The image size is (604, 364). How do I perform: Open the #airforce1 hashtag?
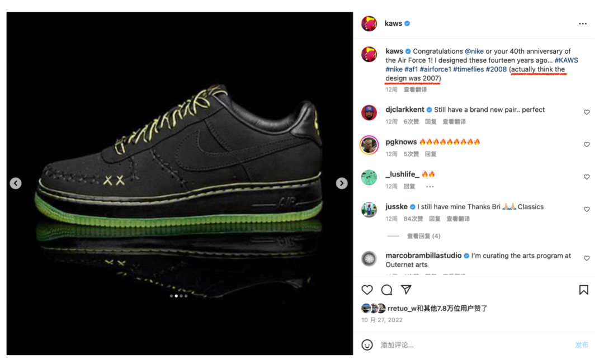435,69
